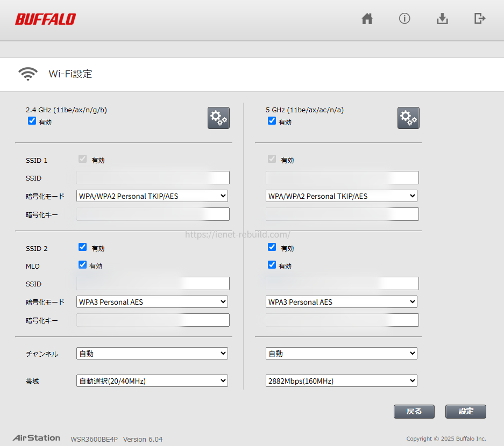This screenshot has width=504, height=446.
Task: Click 5 GHz SSID 1 encryption key field
Action: click(342, 214)
